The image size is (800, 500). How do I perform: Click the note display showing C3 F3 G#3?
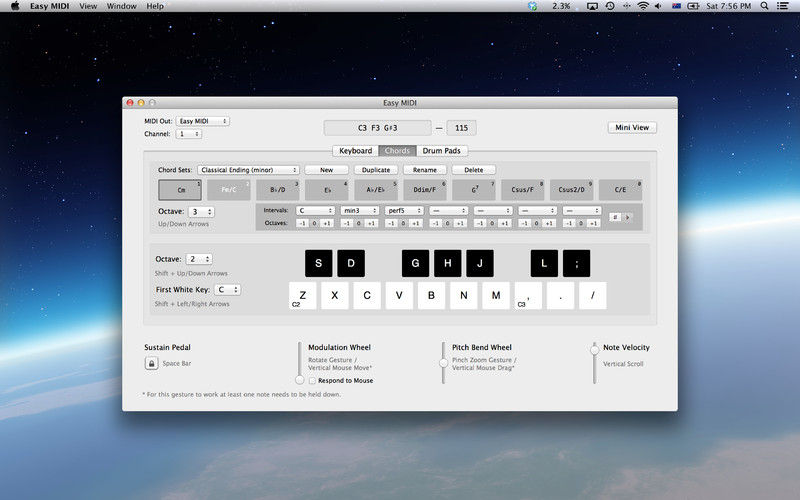(x=378, y=128)
